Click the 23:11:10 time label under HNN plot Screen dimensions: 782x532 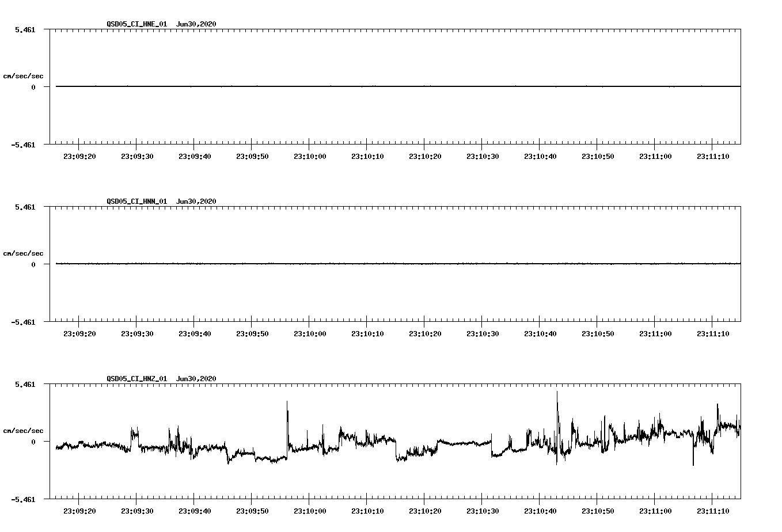pos(713,334)
